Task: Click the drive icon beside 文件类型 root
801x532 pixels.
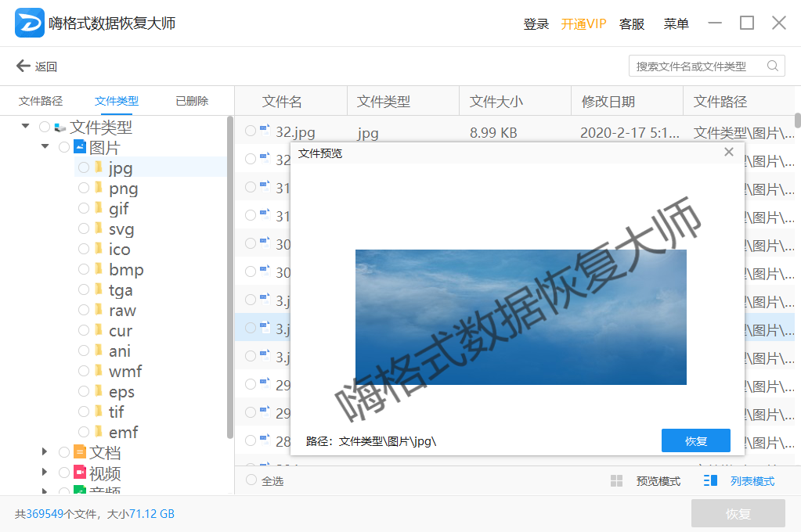Action: [60, 127]
